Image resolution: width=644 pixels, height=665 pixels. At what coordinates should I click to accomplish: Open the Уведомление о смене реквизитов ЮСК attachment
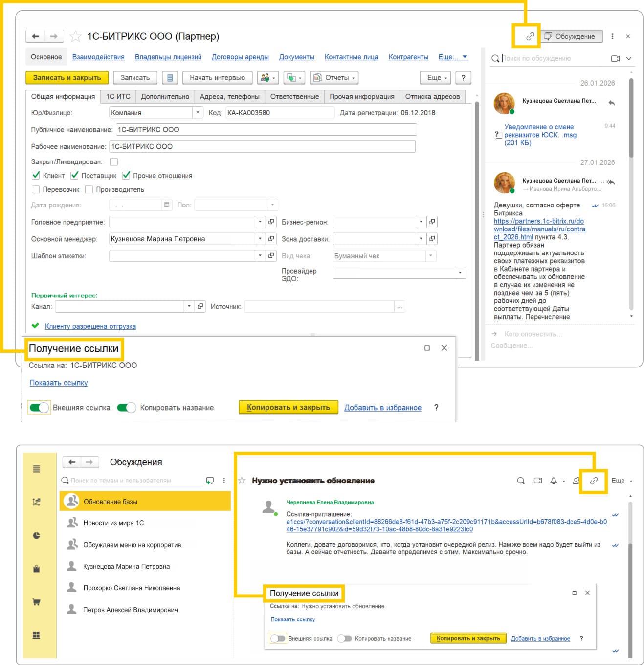(540, 135)
